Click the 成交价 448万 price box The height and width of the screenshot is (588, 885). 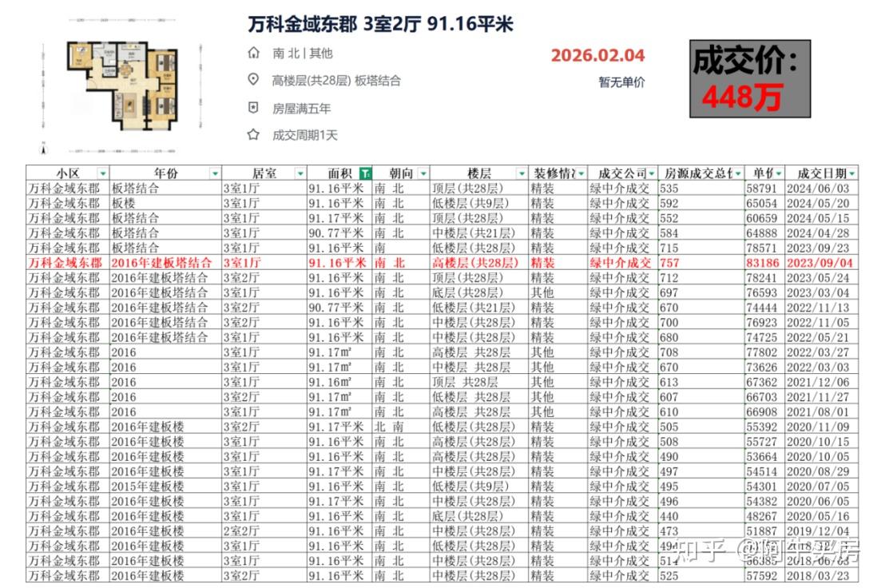pos(750,78)
